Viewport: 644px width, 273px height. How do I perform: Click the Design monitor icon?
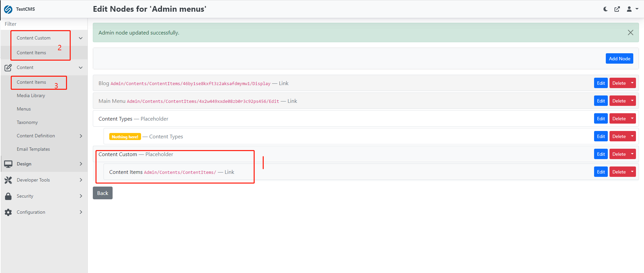(8, 164)
